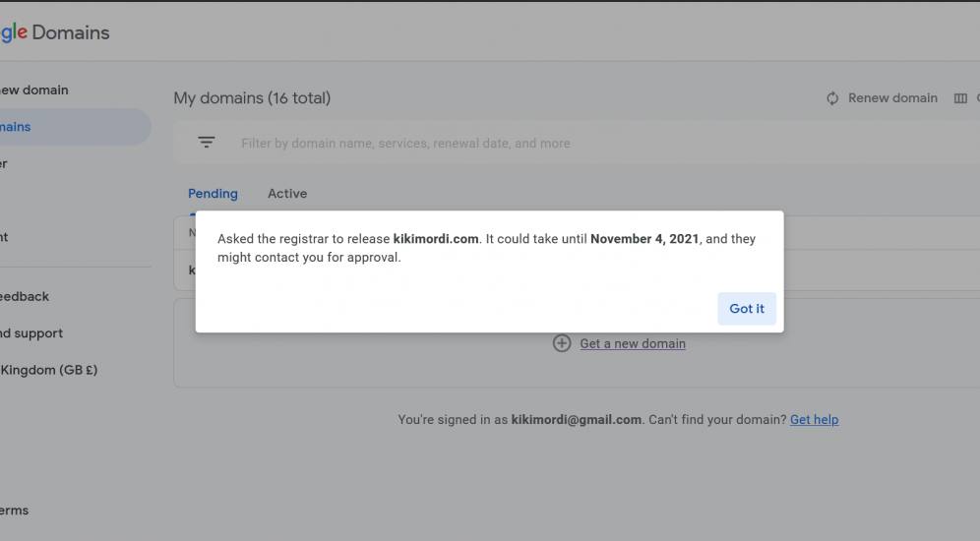Click the Renew domain text button
Viewport: 980px width, 541px height.
pos(892,98)
